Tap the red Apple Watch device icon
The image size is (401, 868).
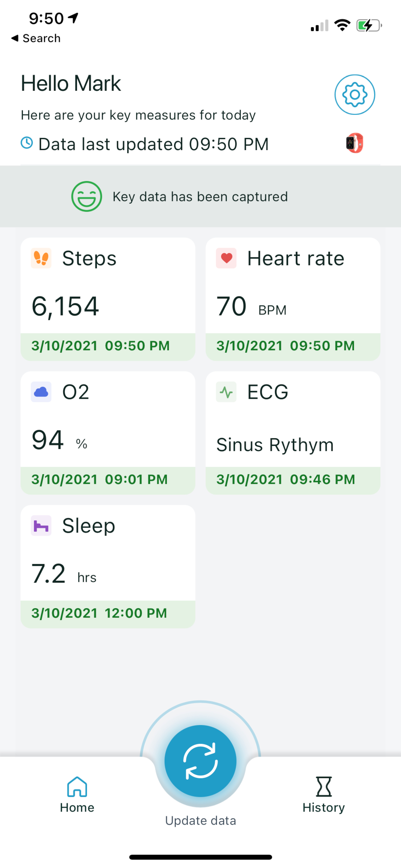[x=354, y=143]
